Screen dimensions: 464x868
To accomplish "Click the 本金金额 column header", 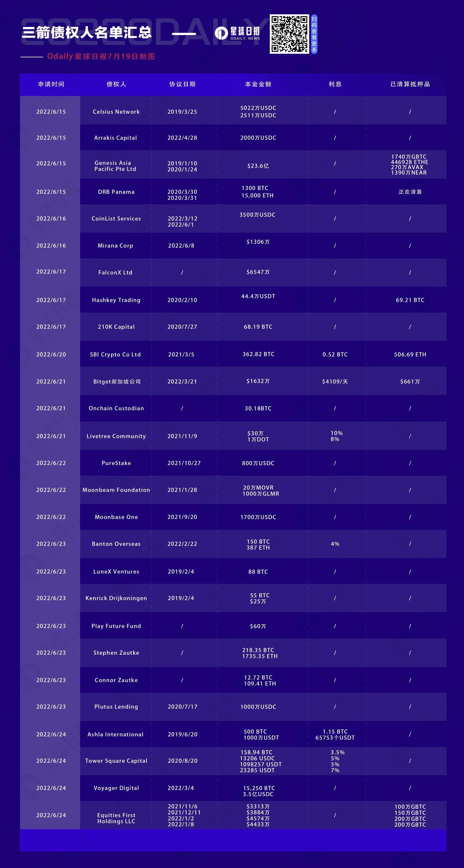I will (258, 84).
